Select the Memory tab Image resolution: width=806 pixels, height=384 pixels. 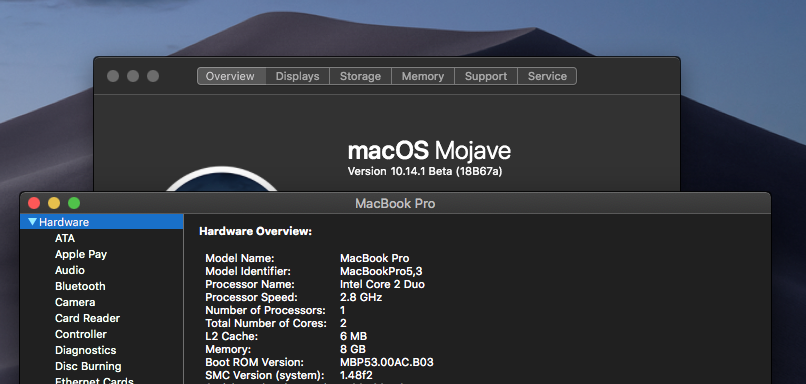pyautogui.click(x=423, y=76)
